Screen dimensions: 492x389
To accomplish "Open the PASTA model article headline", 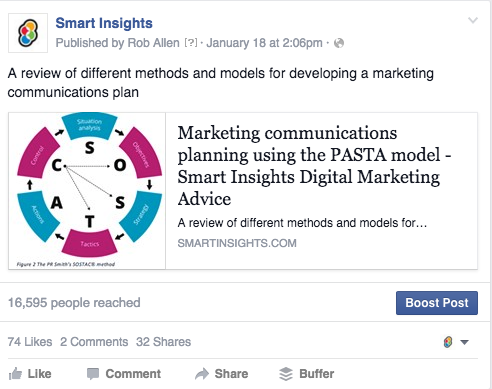I will (x=314, y=166).
